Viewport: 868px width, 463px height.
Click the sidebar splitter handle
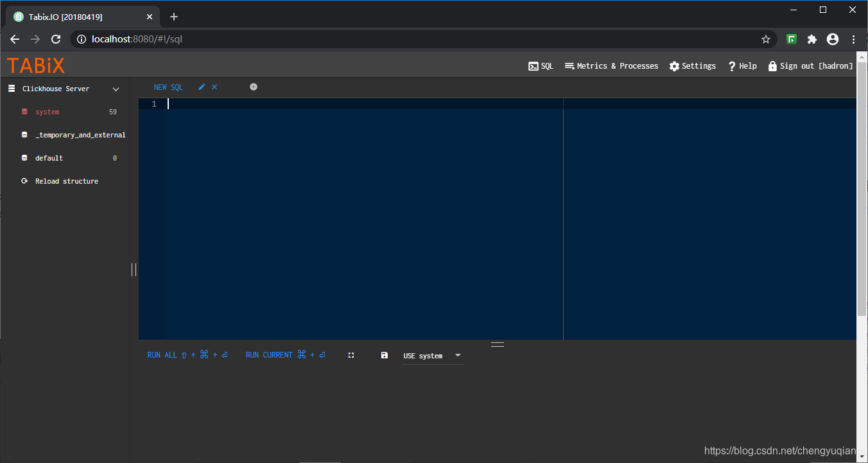[134, 270]
